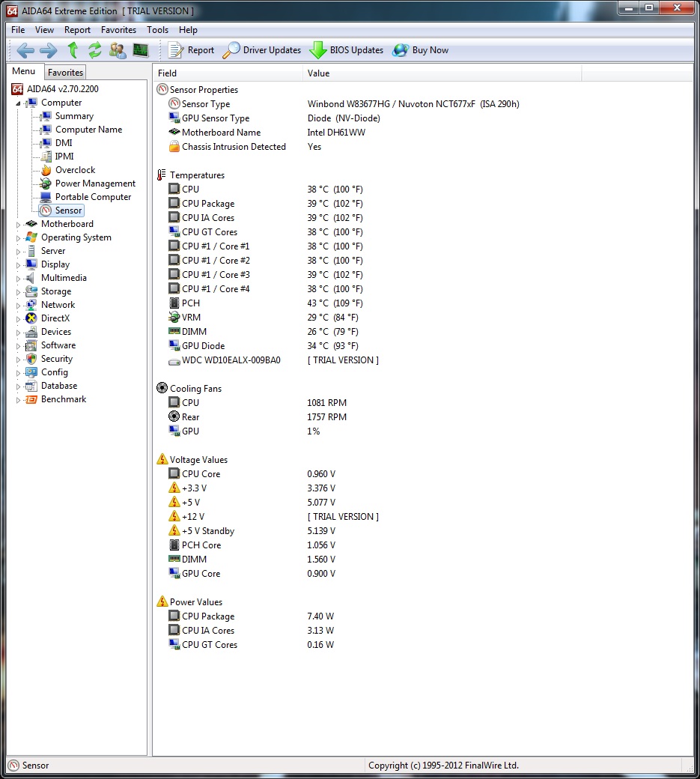Click the Forward navigation arrow icon
Screen dimensions: 700x779
pyautogui.click(x=49, y=50)
